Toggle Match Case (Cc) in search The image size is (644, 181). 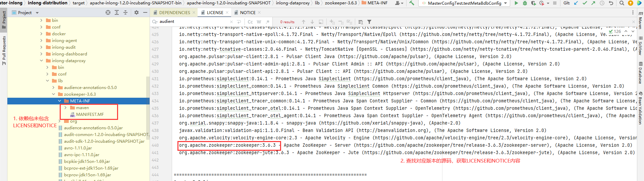pyautogui.click(x=250, y=22)
